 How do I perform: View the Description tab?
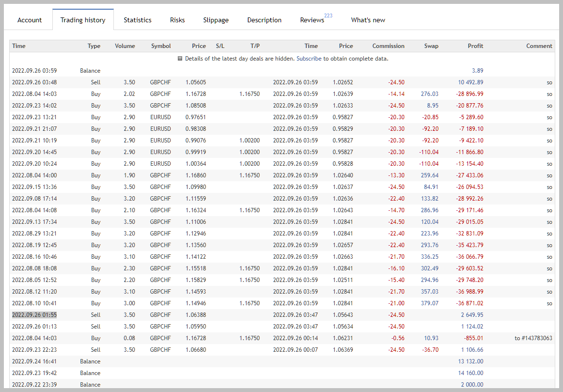pyautogui.click(x=264, y=20)
